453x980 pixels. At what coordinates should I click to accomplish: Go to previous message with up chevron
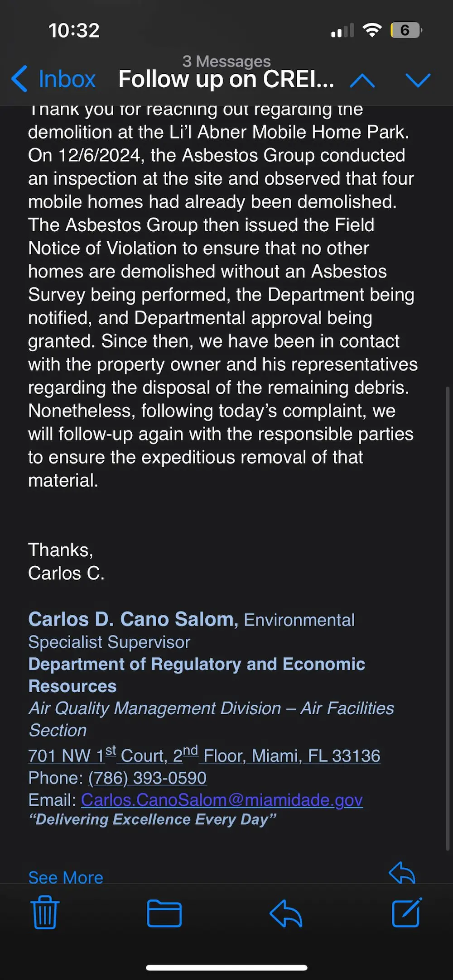click(x=362, y=80)
